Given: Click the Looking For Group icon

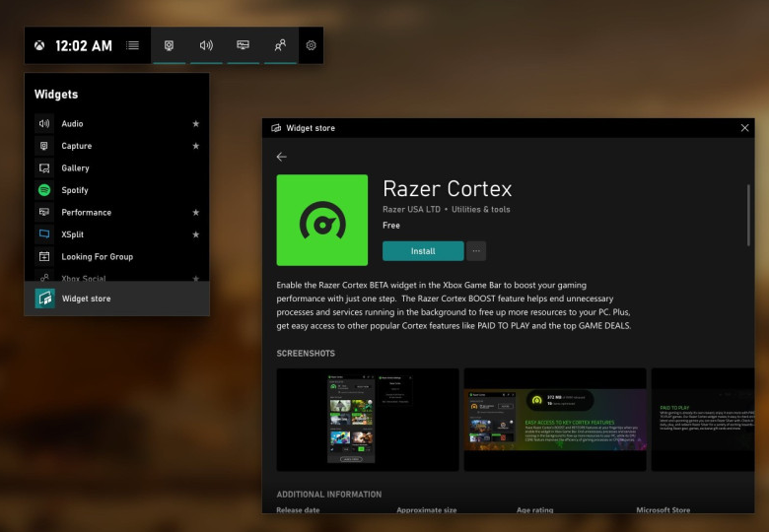Looking at the screenshot, I should click(44, 256).
